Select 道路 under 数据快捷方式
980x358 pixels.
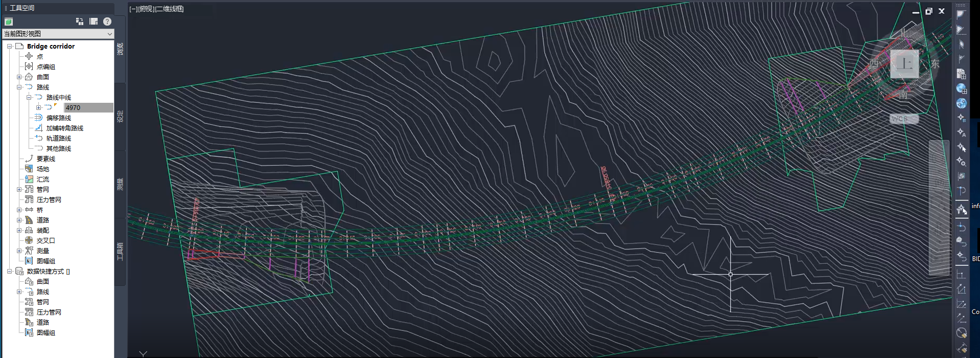(43, 322)
